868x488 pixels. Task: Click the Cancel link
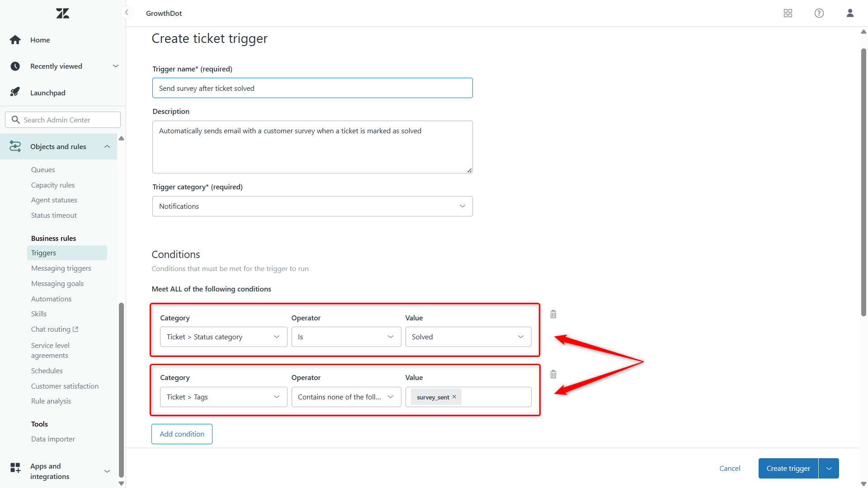(730, 468)
